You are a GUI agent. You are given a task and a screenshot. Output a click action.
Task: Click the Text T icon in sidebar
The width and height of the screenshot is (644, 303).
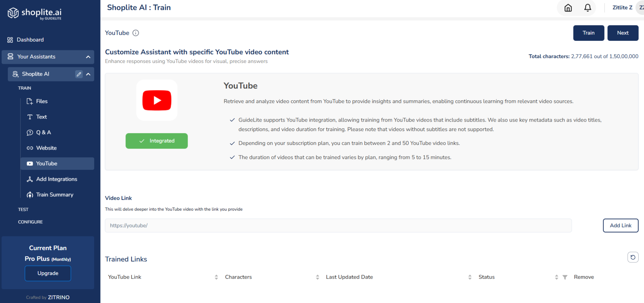30,117
